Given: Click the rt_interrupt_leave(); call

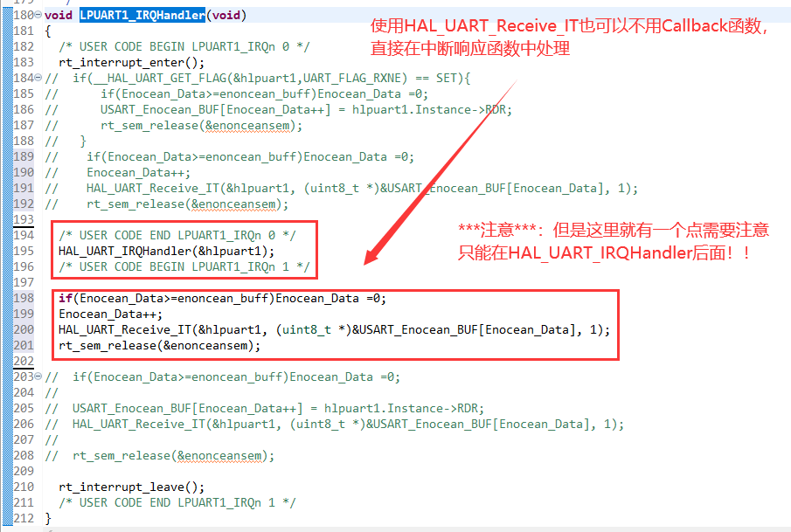Looking at the screenshot, I should [x=132, y=487].
